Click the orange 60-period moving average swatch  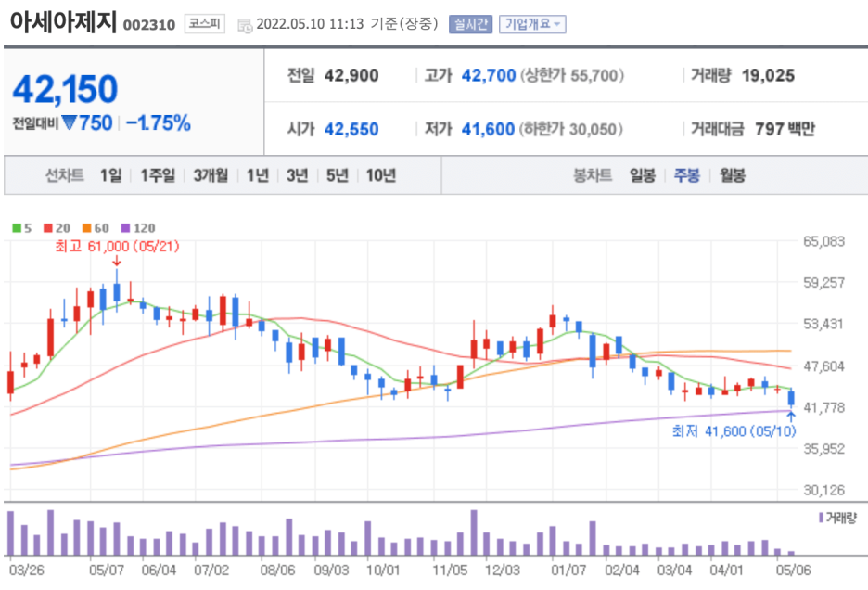pyautogui.click(x=87, y=228)
